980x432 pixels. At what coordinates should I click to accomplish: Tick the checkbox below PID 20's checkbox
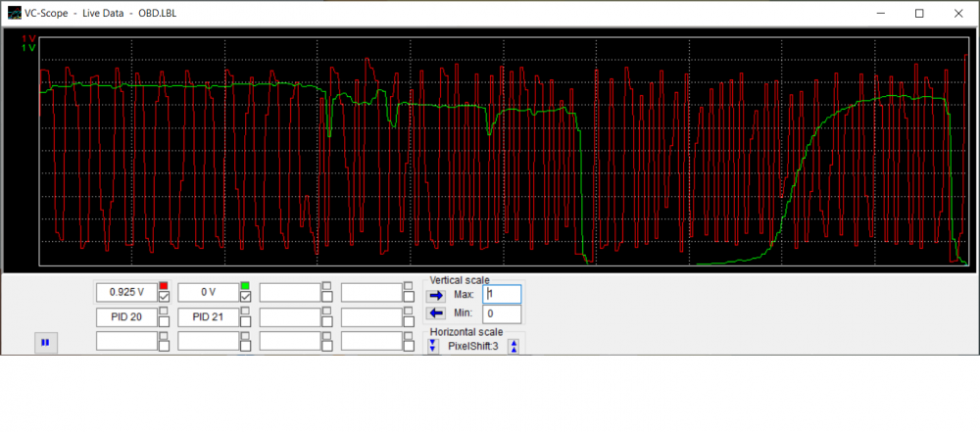coord(164,345)
